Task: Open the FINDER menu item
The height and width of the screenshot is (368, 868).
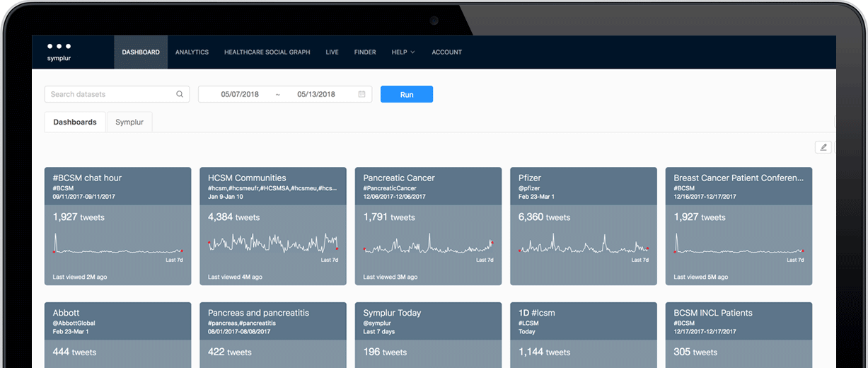Action: click(365, 52)
